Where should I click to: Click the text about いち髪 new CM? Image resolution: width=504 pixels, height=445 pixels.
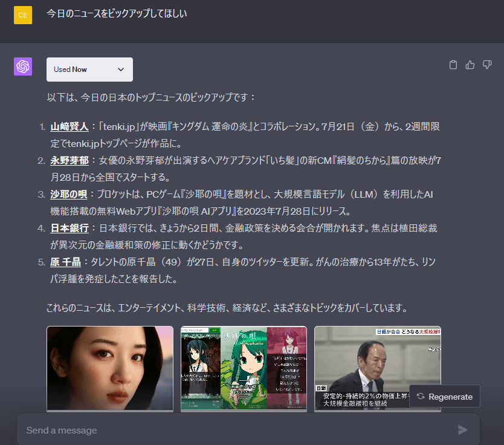[245, 169]
